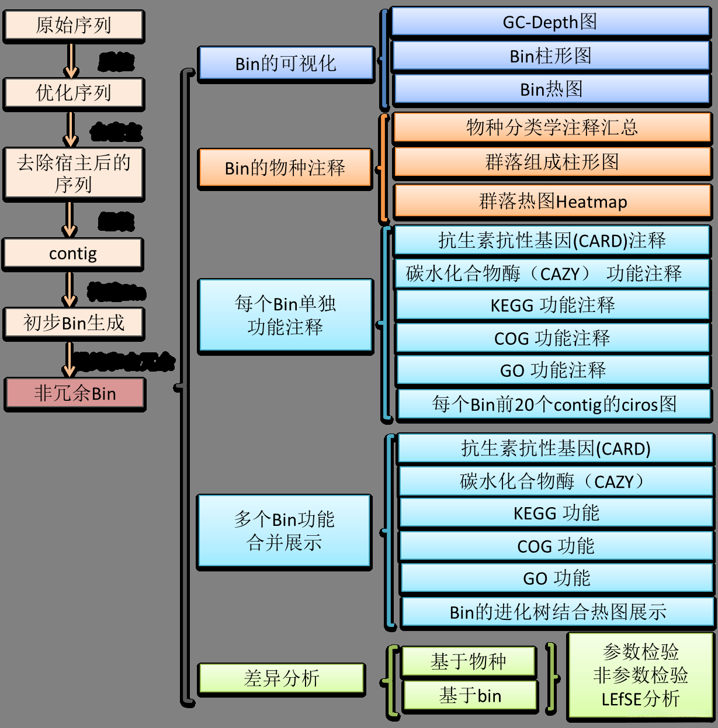Select the 优化序列 box
Viewport: 718px width, 728px height.
pos(74,93)
